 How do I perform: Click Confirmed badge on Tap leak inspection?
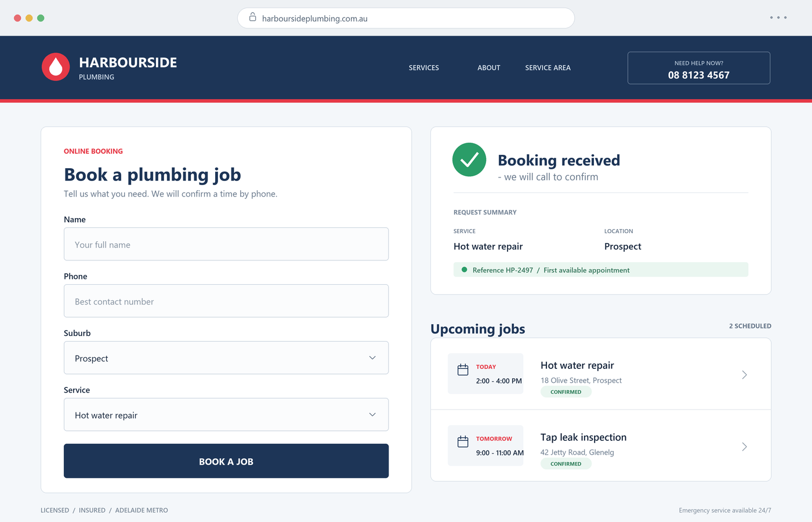[566, 464]
